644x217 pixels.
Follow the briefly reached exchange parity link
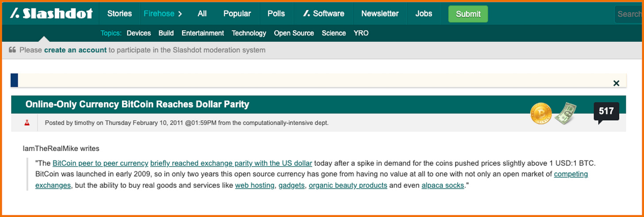[231, 163]
